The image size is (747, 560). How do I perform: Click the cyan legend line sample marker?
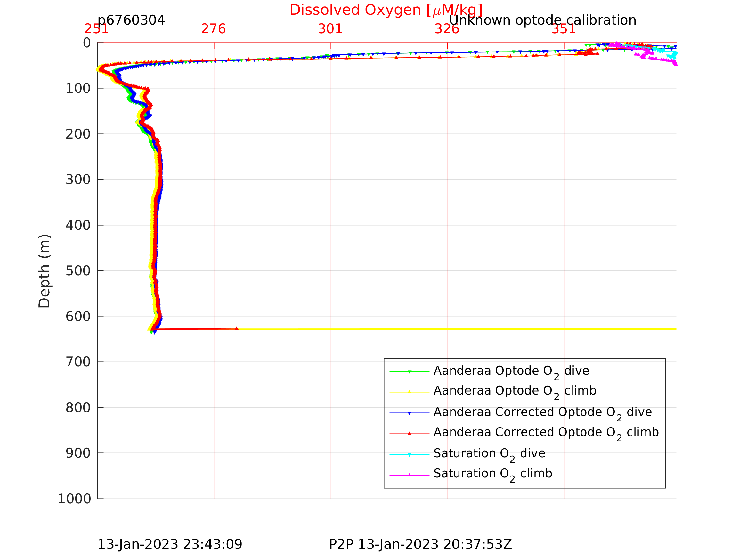409,455
